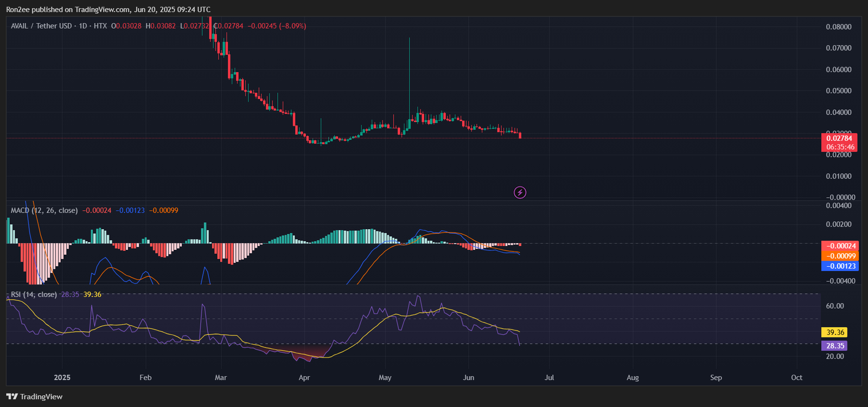Click the Jun label on time axis
The width and height of the screenshot is (868, 407).
pos(469,377)
